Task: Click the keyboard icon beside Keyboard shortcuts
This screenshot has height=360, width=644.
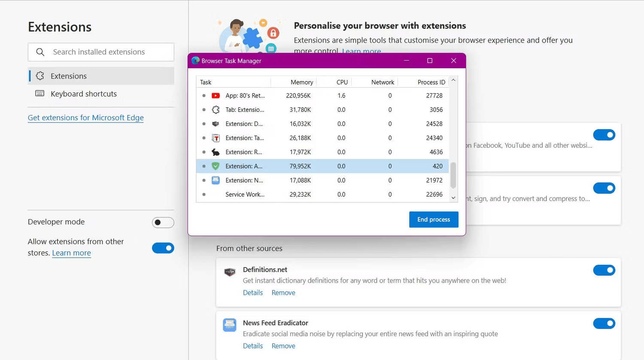Action: [x=40, y=93]
